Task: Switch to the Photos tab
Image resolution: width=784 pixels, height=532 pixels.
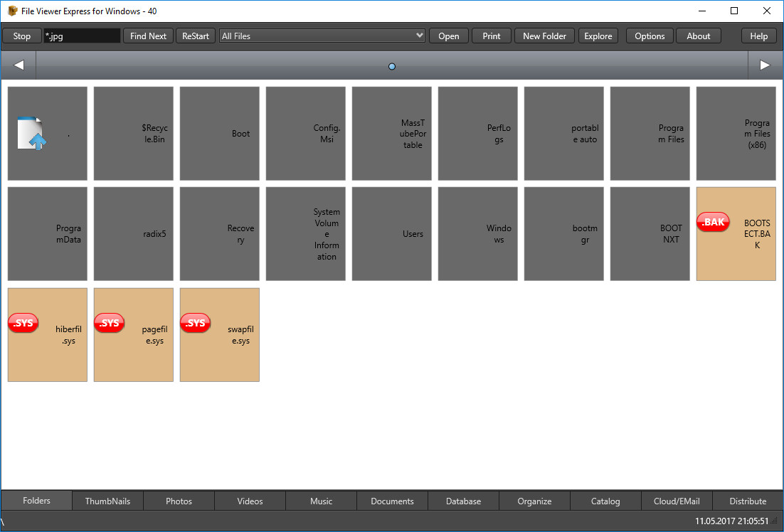Action: point(179,501)
